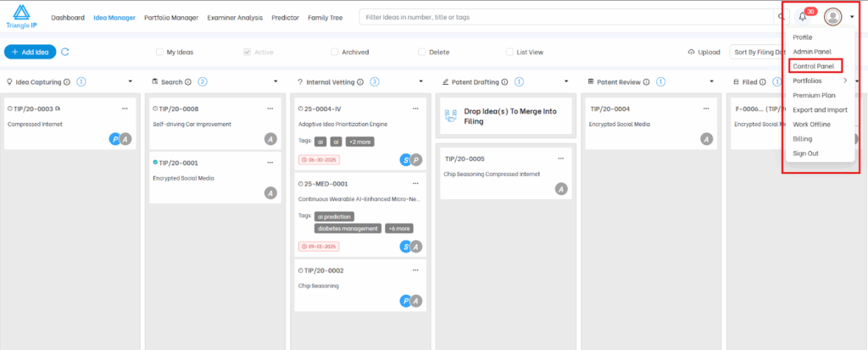Expand the Portfolios submenu
This screenshot has width=868, height=350.
(845, 81)
